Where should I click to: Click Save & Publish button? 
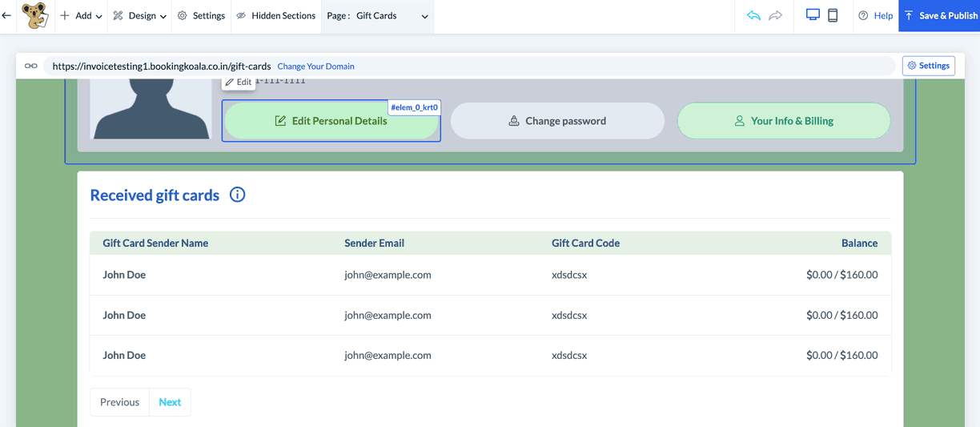(939, 16)
